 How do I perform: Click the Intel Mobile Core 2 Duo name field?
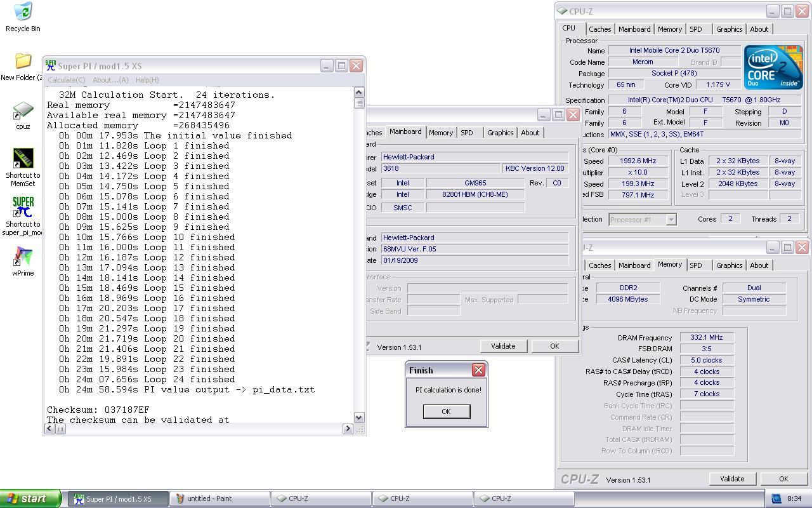click(x=674, y=50)
